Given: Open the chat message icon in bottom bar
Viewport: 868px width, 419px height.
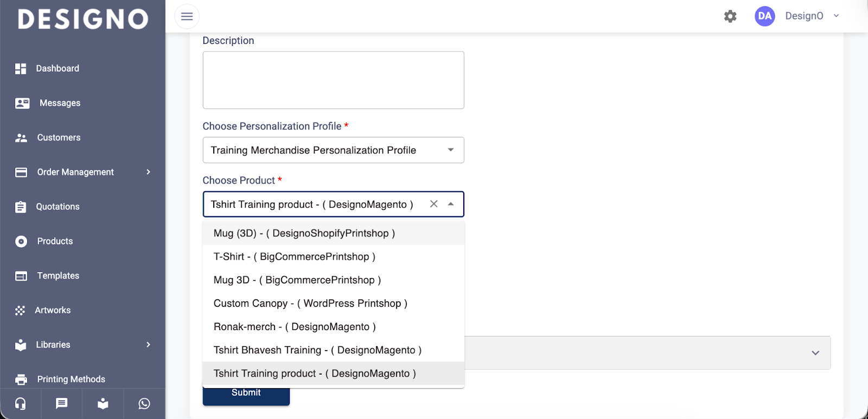Looking at the screenshot, I should click(x=62, y=404).
